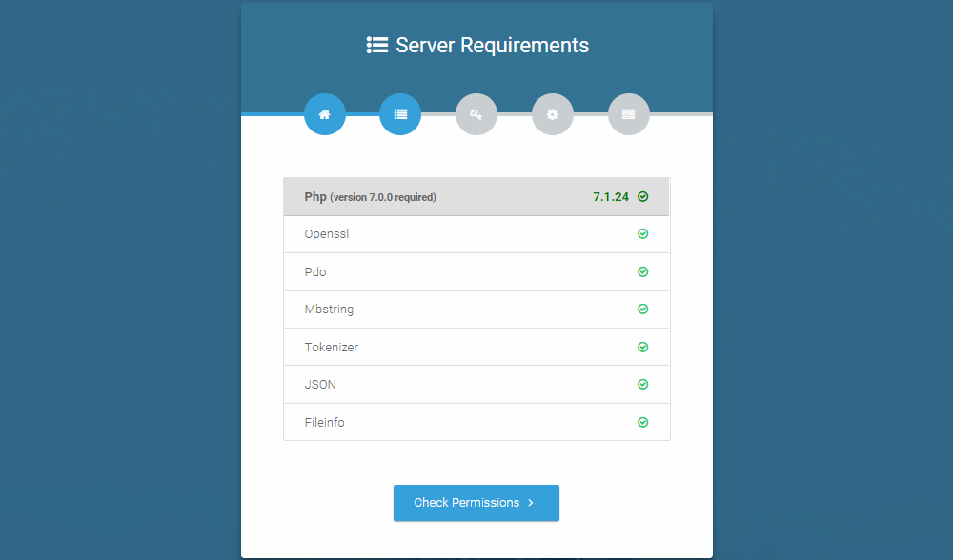Viewport: 953px width, 560px height.
Task: Click the Openssl green check icon
Action: point(643,233)
